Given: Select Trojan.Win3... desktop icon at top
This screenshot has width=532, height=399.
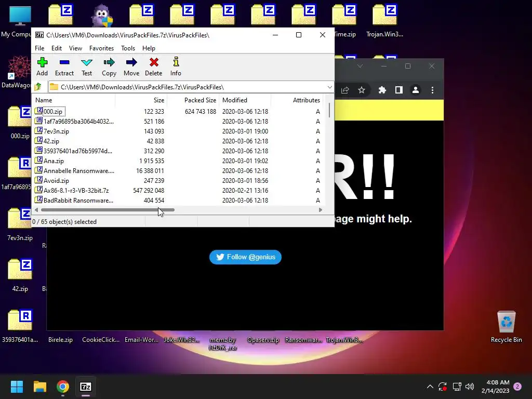Looking at the screenshot, I should click(x=385, y=20).
